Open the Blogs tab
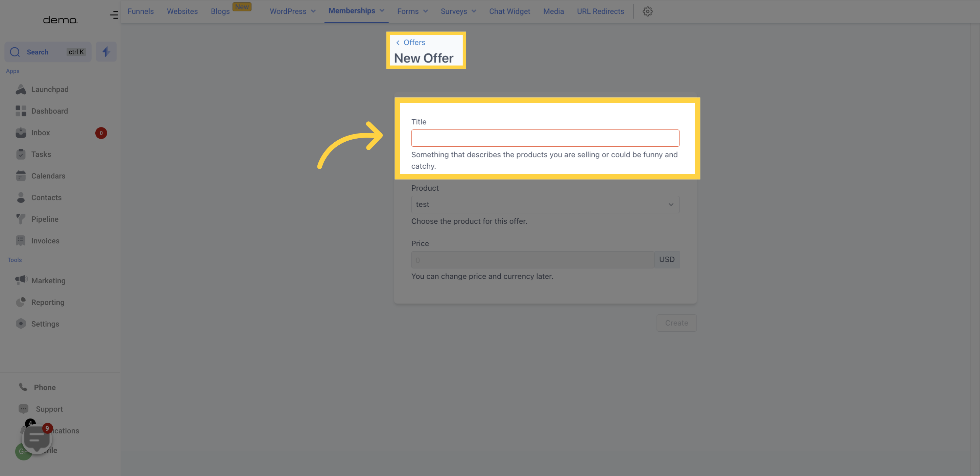 (220, 11)
